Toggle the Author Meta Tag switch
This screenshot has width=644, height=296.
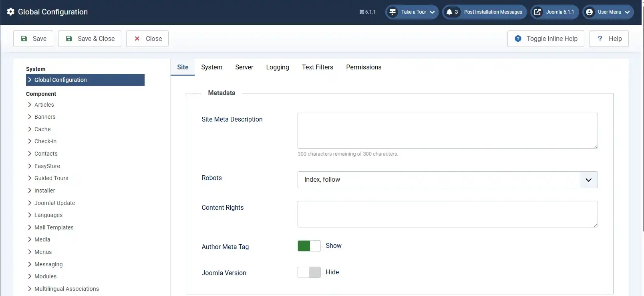click(309, 246)
